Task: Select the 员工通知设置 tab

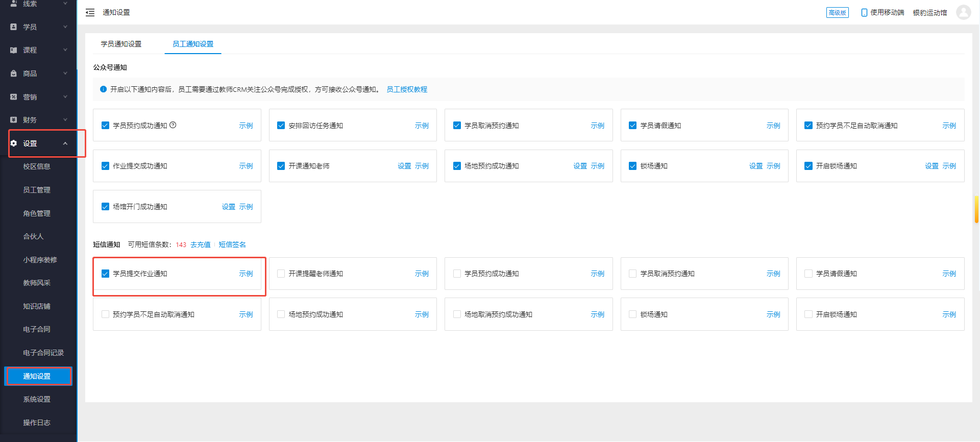Action: pyautogui.click(x=193, y=44)
